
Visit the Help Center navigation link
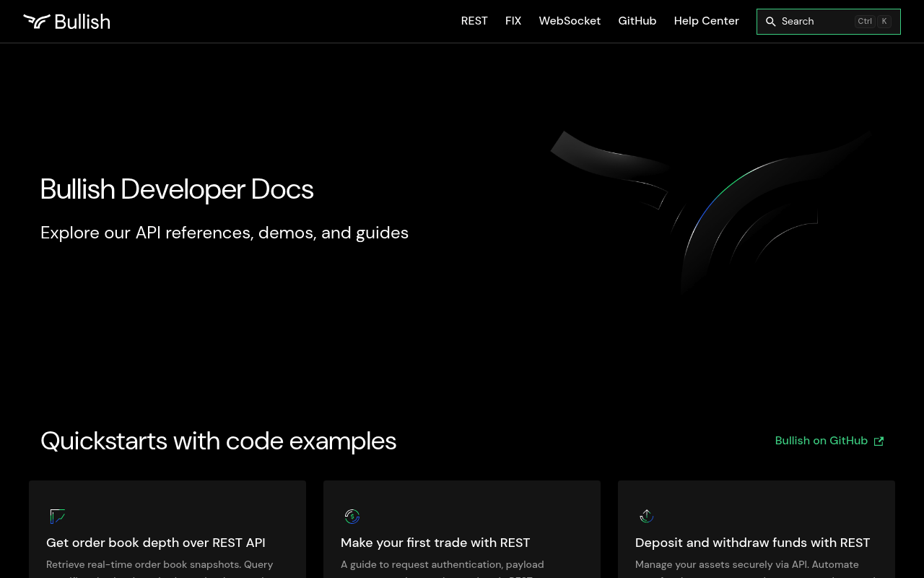[707, 21]
